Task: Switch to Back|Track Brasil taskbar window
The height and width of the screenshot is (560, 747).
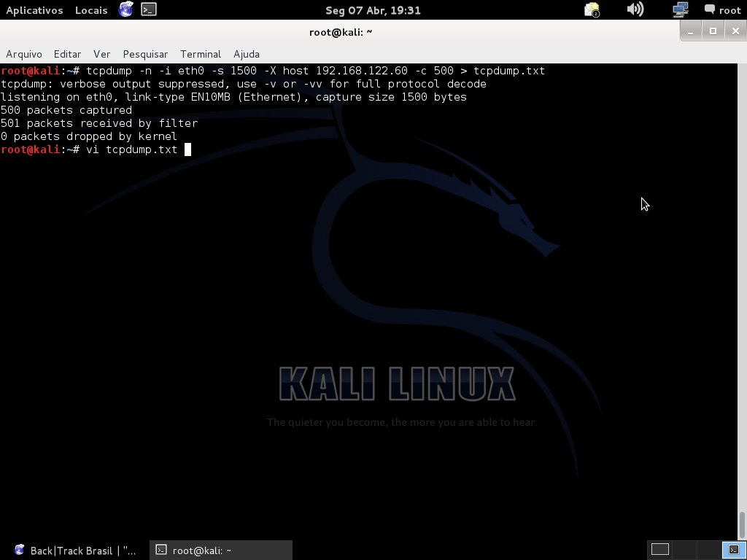Action: (75, 551)
